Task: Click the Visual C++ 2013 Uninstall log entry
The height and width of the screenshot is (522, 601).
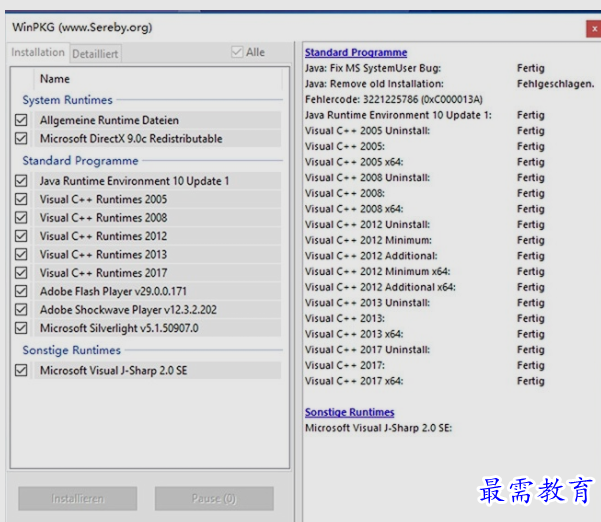Action: click(367, 303)
